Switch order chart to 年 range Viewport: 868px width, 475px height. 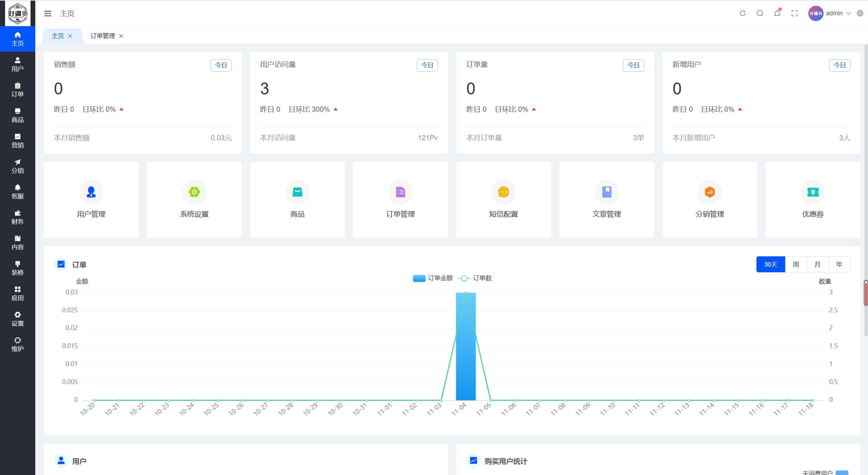839,264
